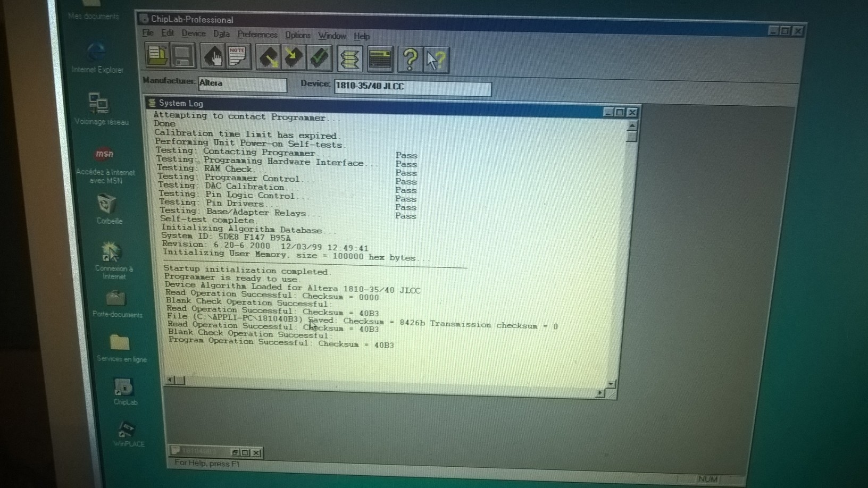Click the Save floppy disk toolbar icon
This screenshot has height=488, width=868.
click(x=183, y=56)
